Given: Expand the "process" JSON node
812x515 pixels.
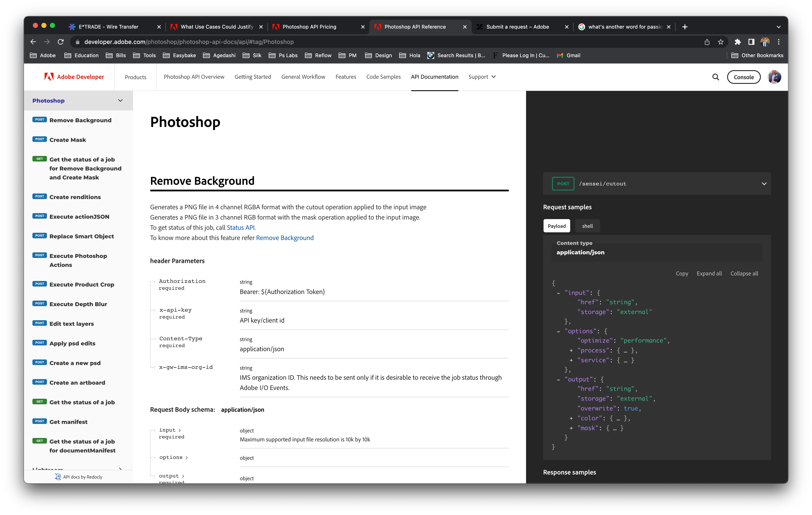Looking at the screenshot, I should tap(571, 351).
